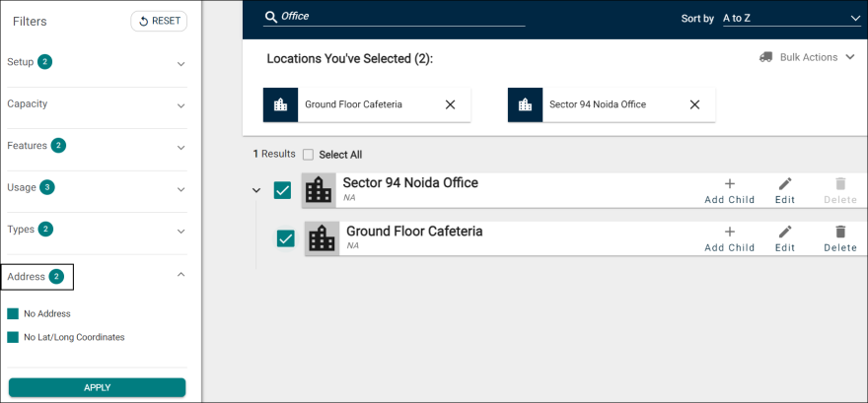This screenshot has height=403, width=868.
Task: Click the Locations You've Selected (2) heading
Action: pyautogui.click(x=350, y=58)
